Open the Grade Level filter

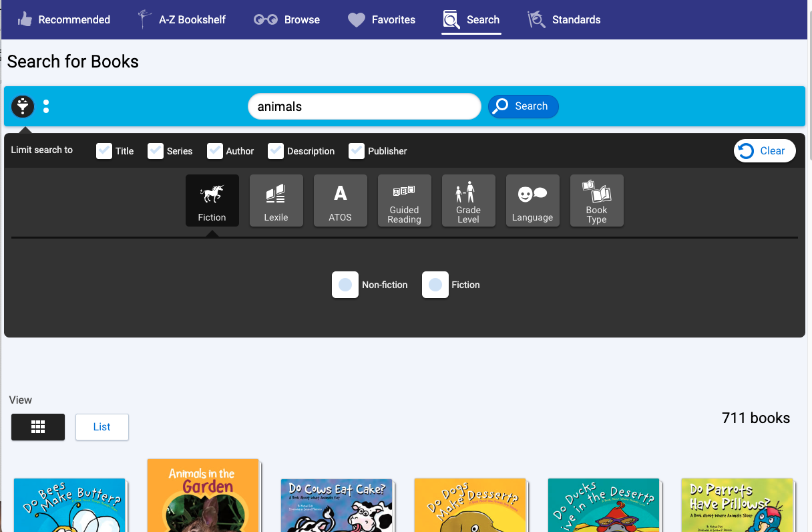coord(469,201)
